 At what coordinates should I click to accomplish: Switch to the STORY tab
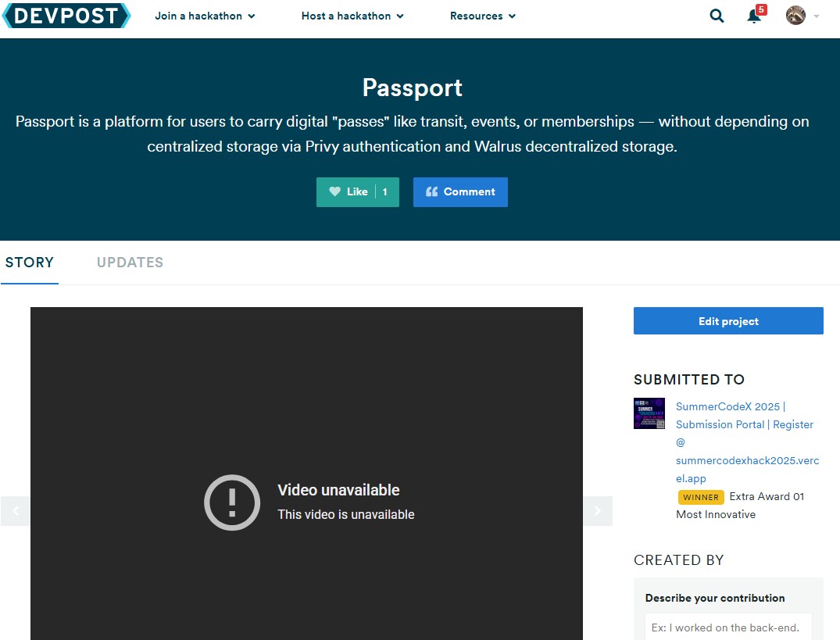tap(30, 263)
